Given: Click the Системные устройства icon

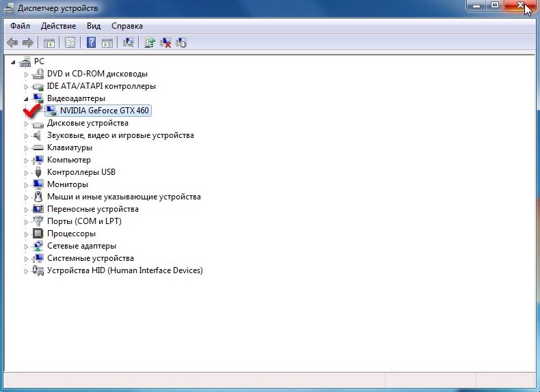Looking at the screenshot, I should [x=38, y=258].
